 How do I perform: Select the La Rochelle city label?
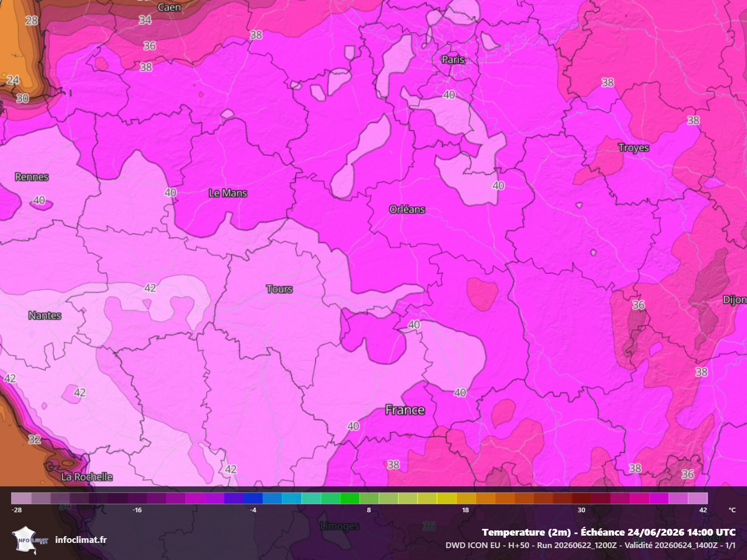click(x=87, y=477)
